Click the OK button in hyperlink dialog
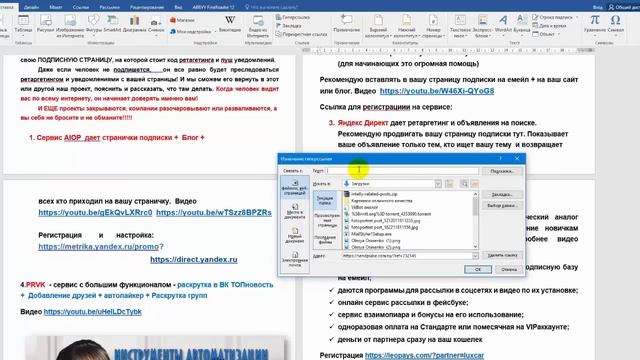 478,269
